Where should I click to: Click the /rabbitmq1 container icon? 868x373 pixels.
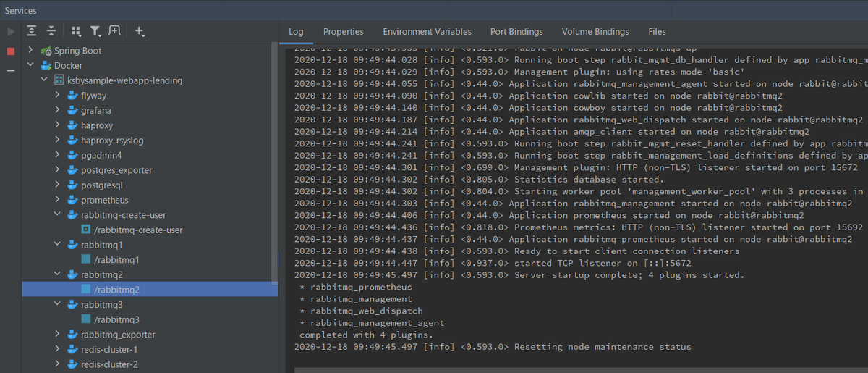click(x=86, y=259)
